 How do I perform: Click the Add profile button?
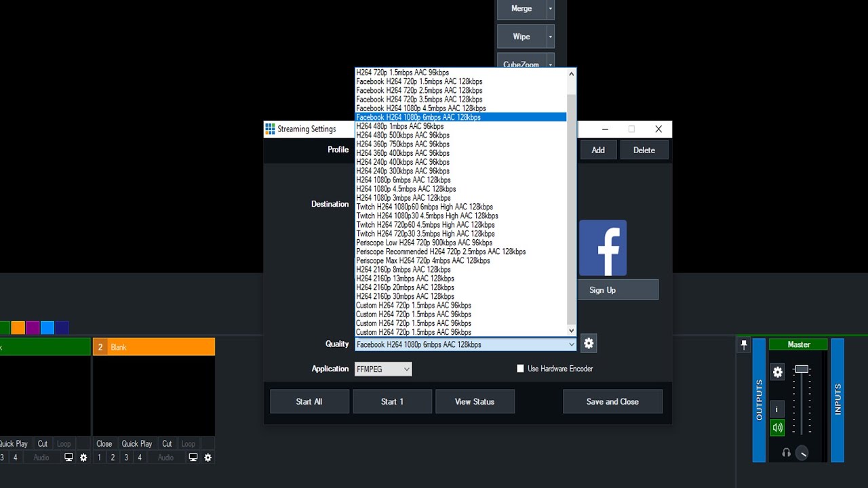[x=598, y=150]
